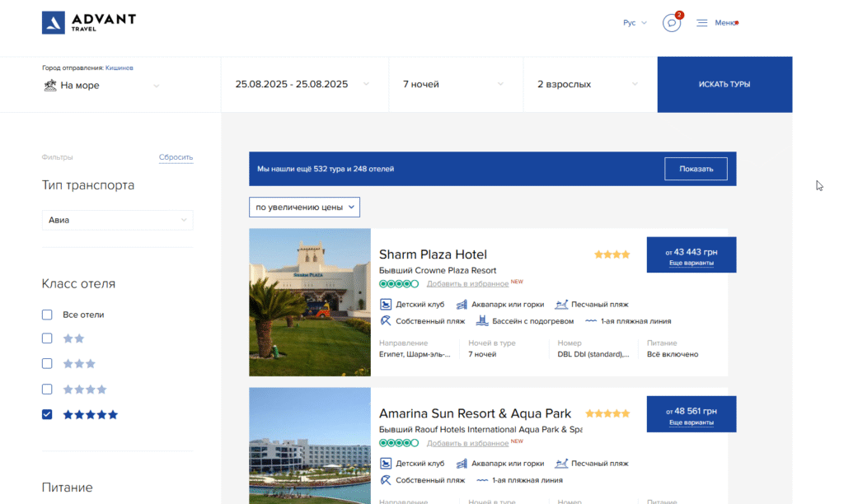Click Сбросить to reset filters
The height and width of the screenshot is (504, 844).
click(x=176, y=157)
